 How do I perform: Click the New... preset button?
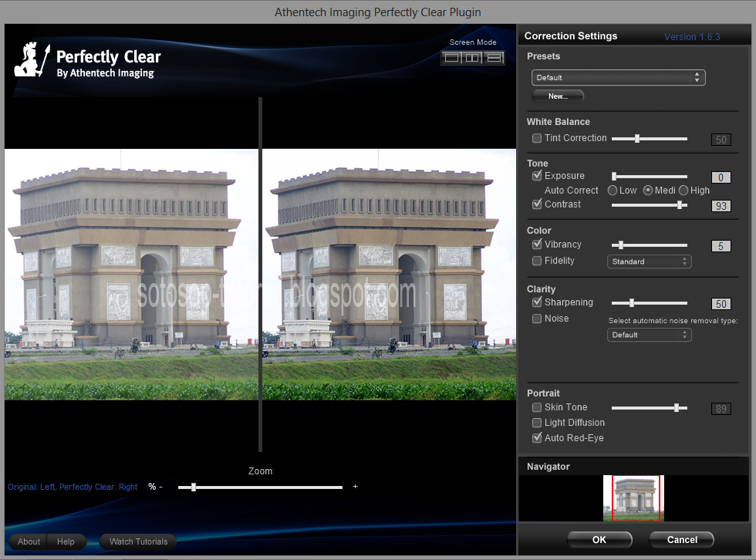point(558,96)
